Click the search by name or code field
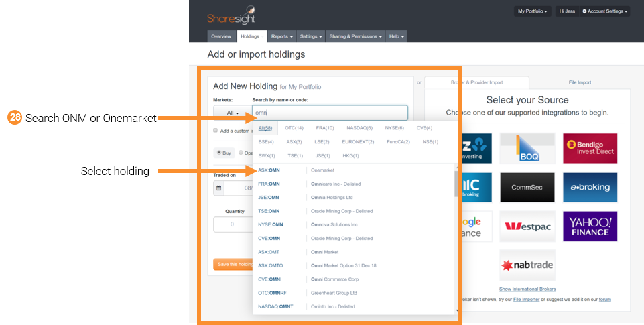The image size is (644, 325). pos(330,113)
